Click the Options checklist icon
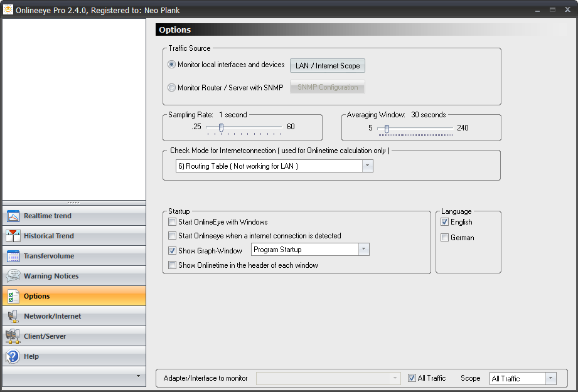Viewport: 578px width, 392px height. 13,296
